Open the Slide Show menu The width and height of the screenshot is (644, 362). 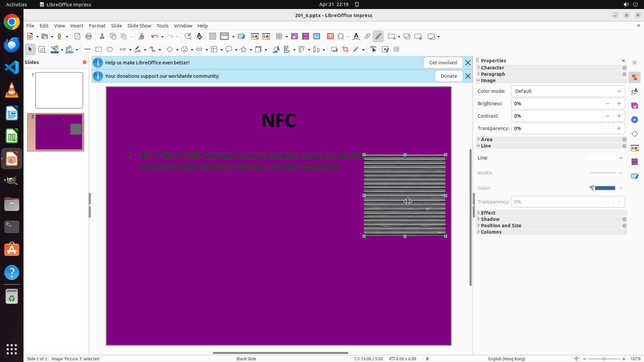(x=139, y=26)
